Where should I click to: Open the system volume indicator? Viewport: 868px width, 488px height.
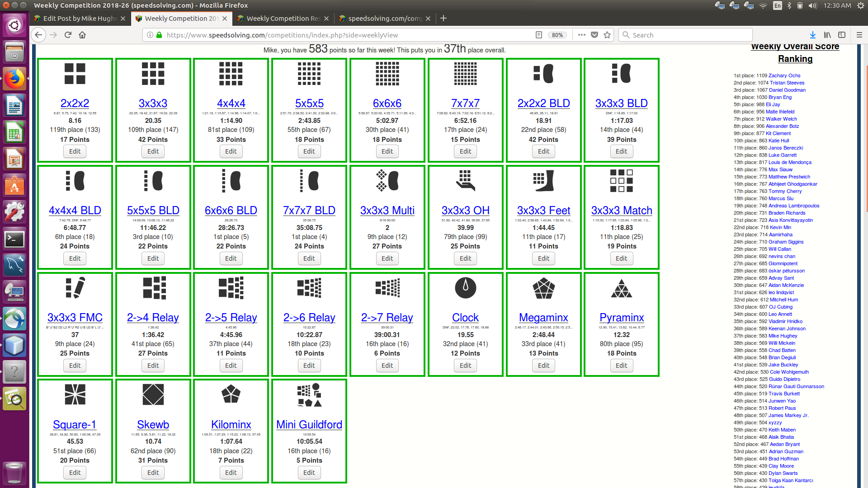click(813, 5)
